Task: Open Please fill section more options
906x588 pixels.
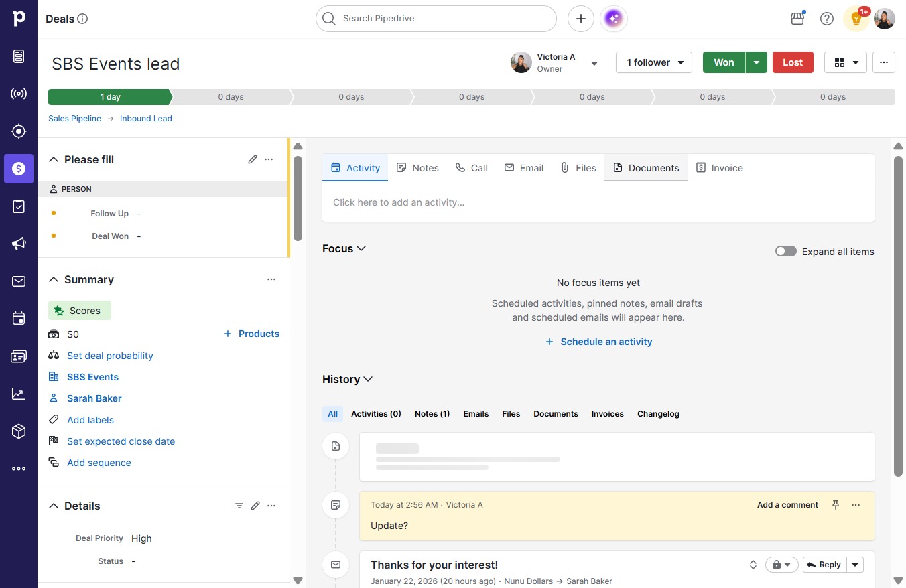Action: (x=269, y=159)
